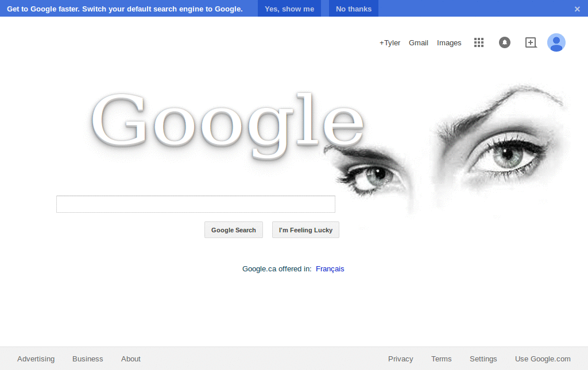Open the +Tyler profile link

[390, 43]
